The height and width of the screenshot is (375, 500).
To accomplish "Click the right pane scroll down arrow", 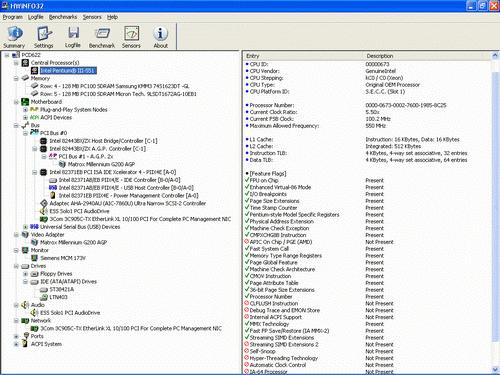I will [x=495, y=370].
